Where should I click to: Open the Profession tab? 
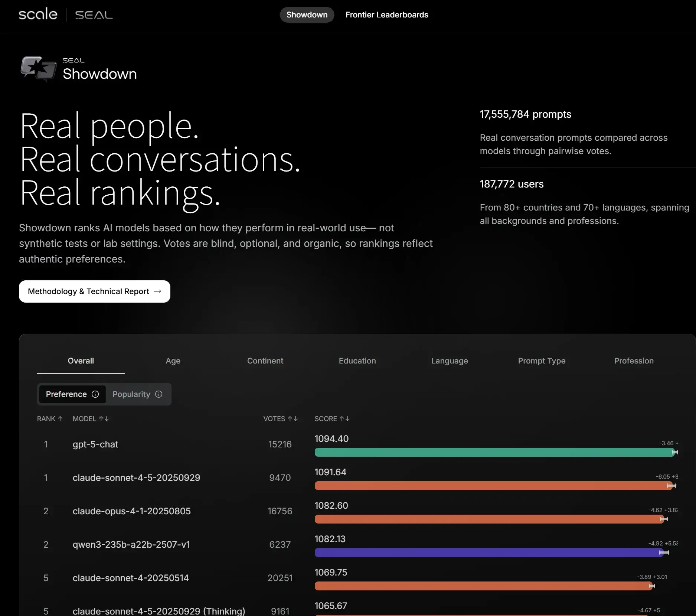click(x=634, y=361)
